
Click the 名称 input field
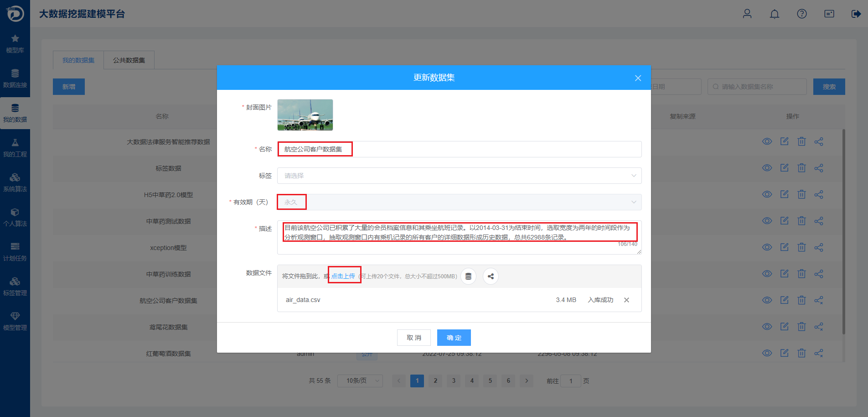pos(459,149)
